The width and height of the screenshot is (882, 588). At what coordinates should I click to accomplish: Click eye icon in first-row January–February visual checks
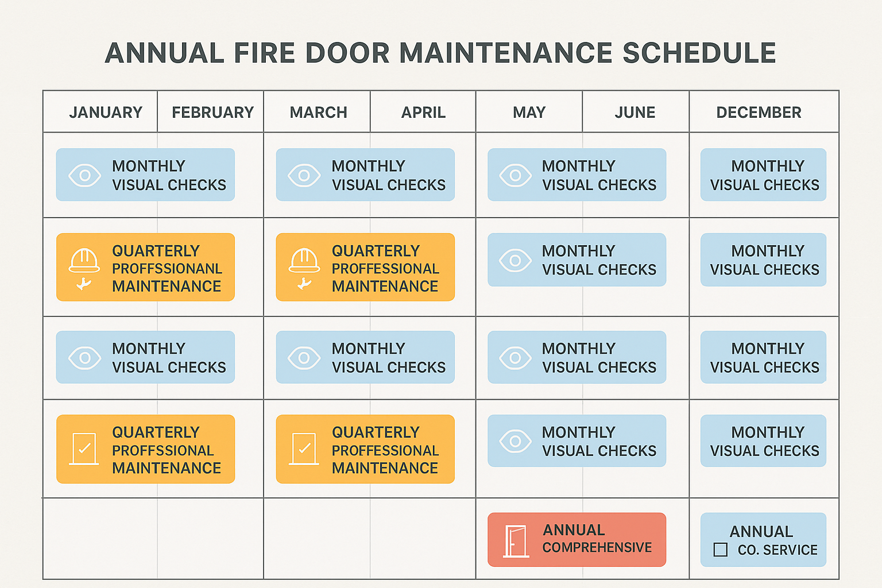click(x=84, y=175)
